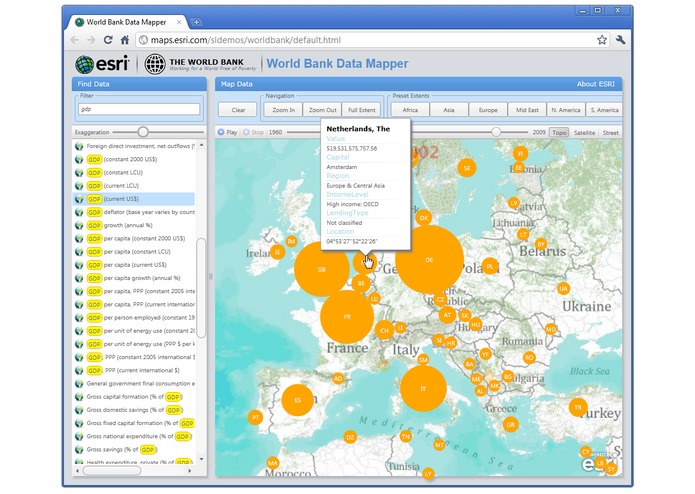Click indicator list scroll up arrow
Viewport: 695px width, 494px height.
click(201, 145)
